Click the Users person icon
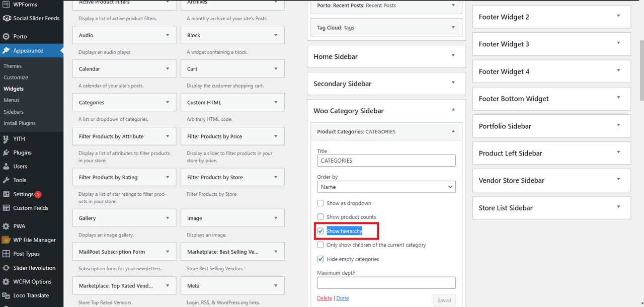 [x=6, y=166]
